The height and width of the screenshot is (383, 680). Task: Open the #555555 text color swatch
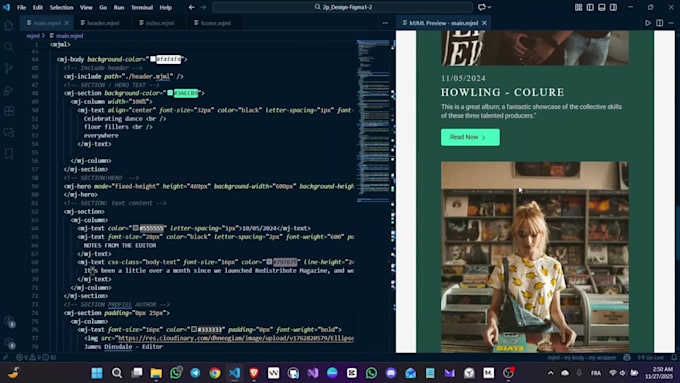coord(136,228)
